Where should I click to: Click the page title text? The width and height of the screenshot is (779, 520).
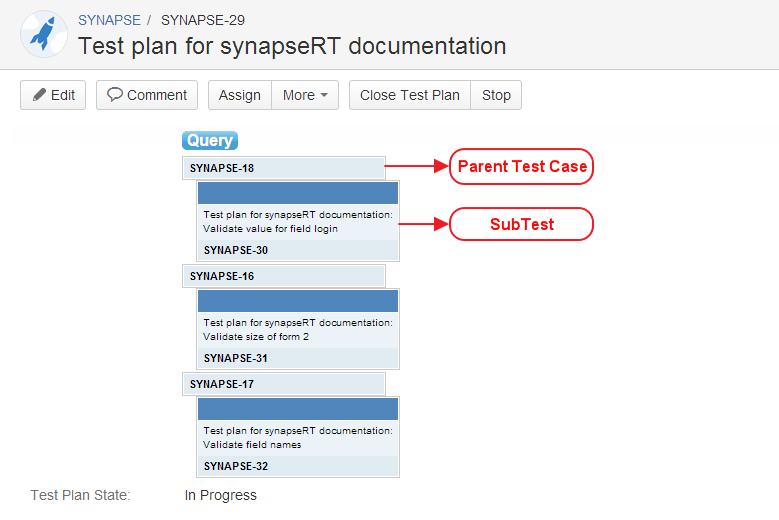292,46
